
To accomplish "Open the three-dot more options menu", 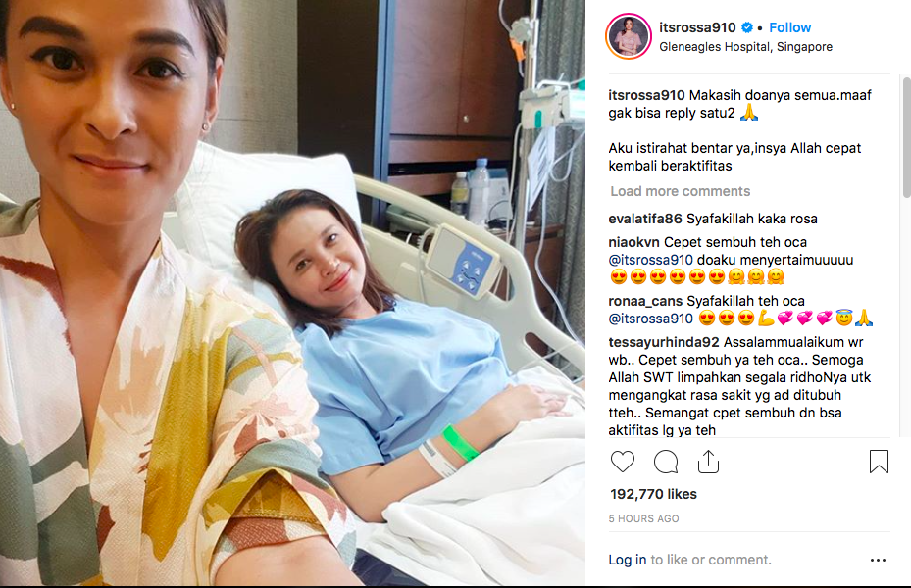I will coord(878,561).
